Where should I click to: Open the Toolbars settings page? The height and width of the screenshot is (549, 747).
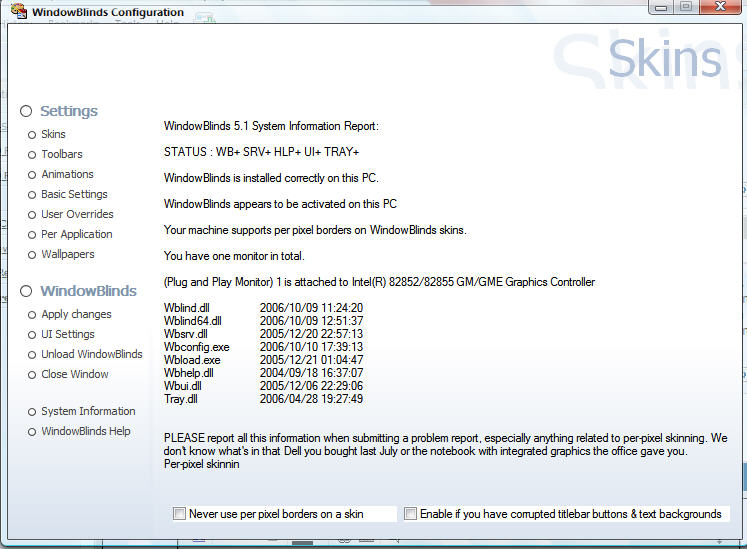coord(61,154)
